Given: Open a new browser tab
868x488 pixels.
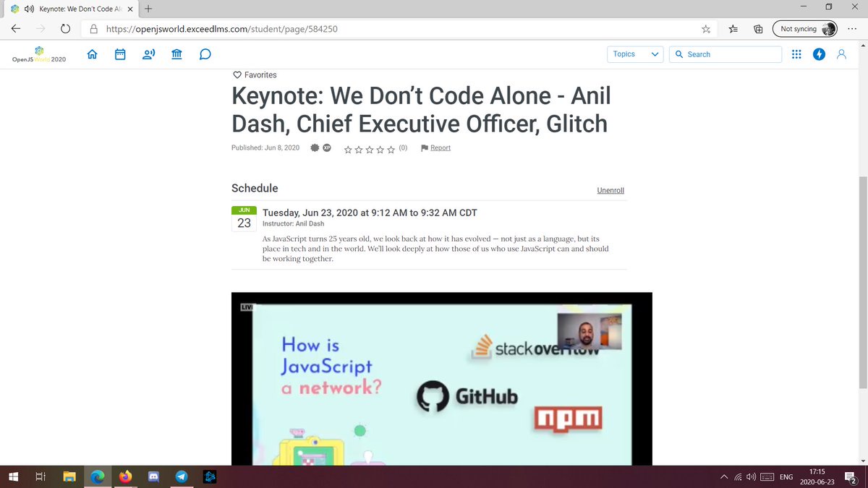Looking at the screenshot, I should click(148, 9).
